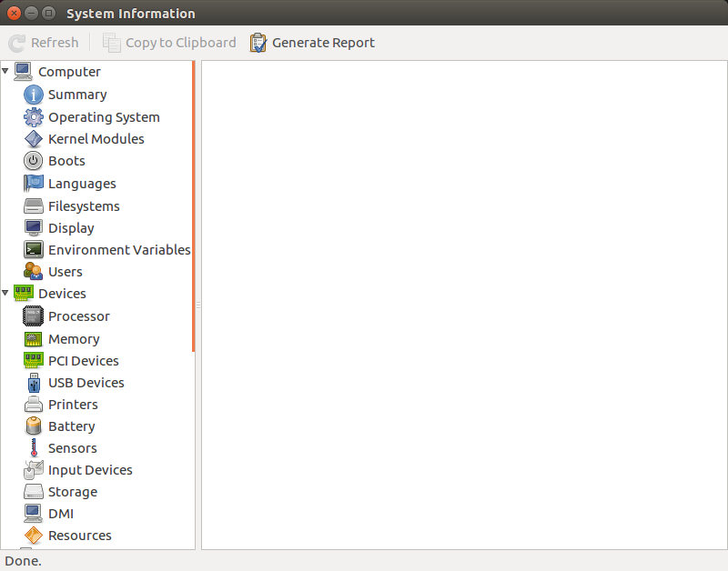The image size is (728, 571).
Task: Open the Storage entry text
Action: (73, 492)
